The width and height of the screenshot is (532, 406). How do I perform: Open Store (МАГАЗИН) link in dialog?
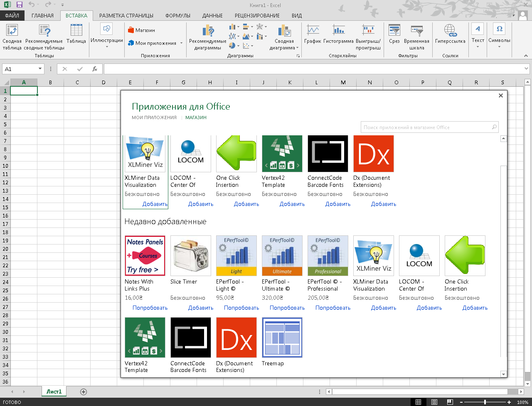point(196,117)
